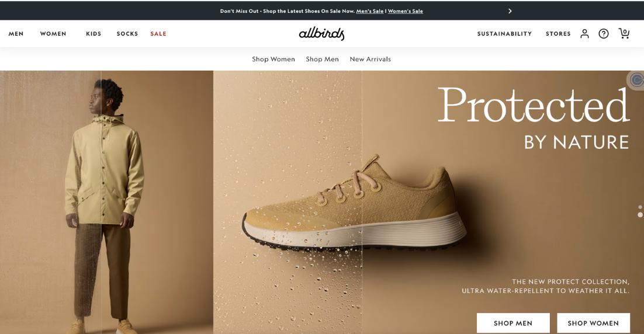Click the Shop Women sub-navigation link
Image resolution: width=644 pixels, height=334 pixels.
[273, 59]
